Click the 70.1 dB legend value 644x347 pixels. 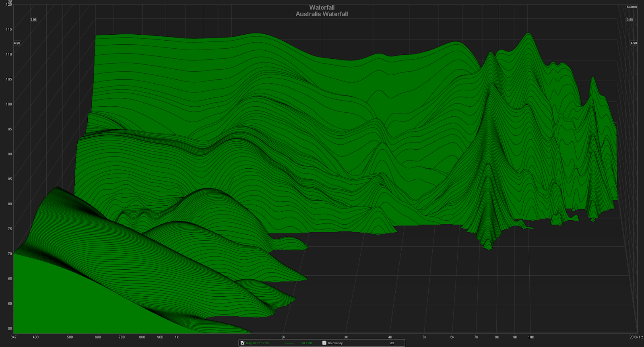coord(307,343)
